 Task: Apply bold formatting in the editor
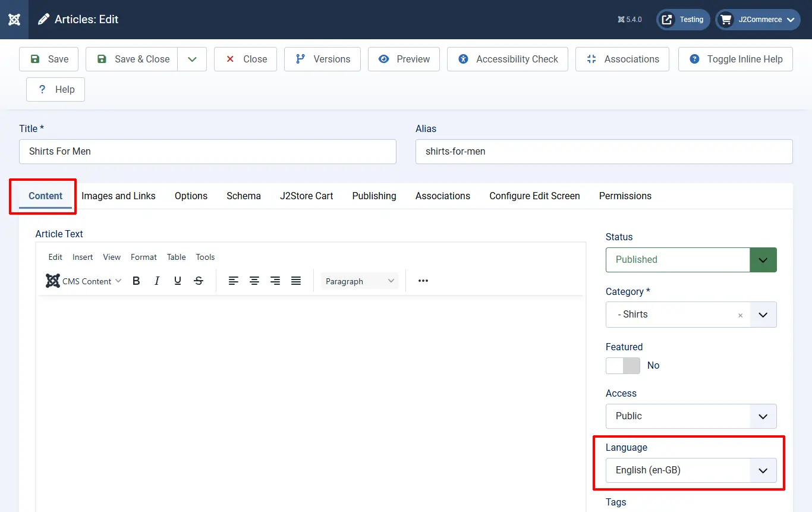[136, 281]
